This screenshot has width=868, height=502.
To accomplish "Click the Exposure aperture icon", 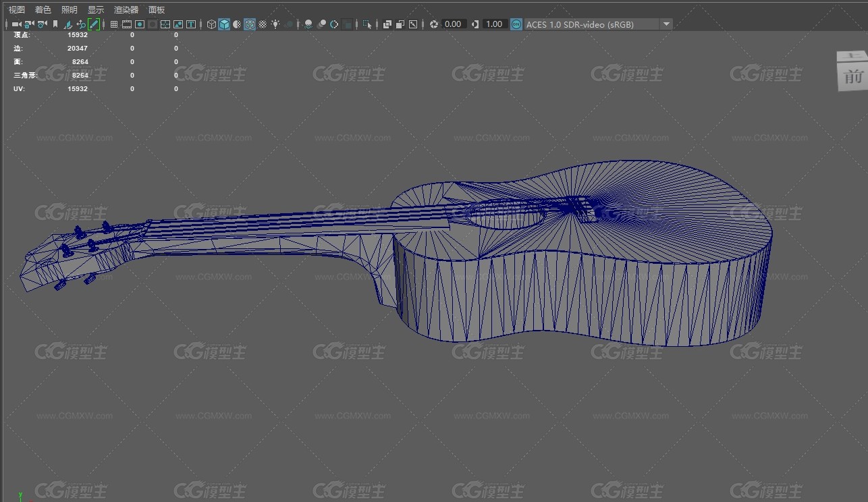I will pyautogui.click(x=434, y=24).
